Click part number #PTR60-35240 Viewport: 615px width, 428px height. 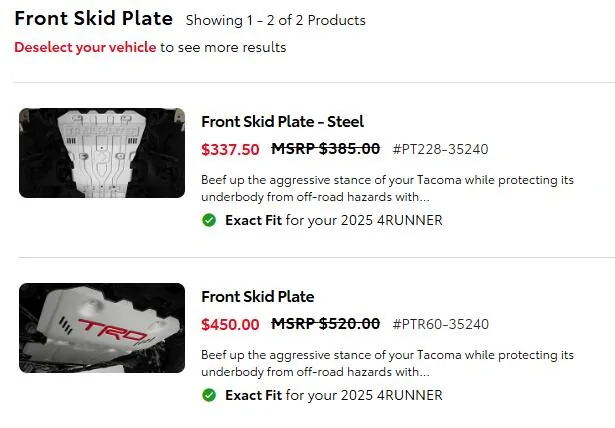tap(441, 325)
